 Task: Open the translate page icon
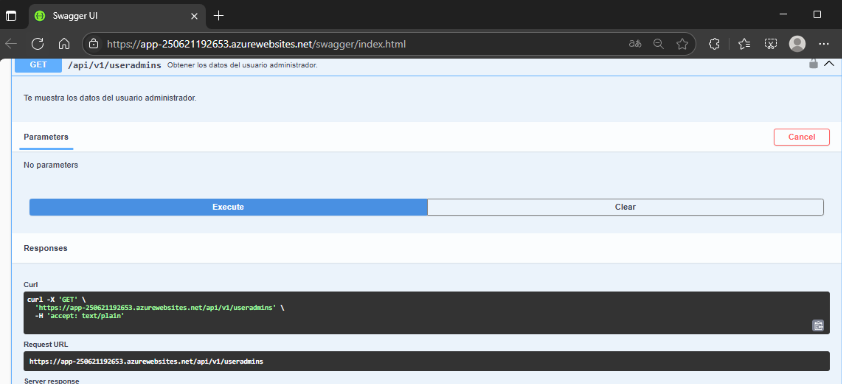pyautogui.click(x=635, y=44)
